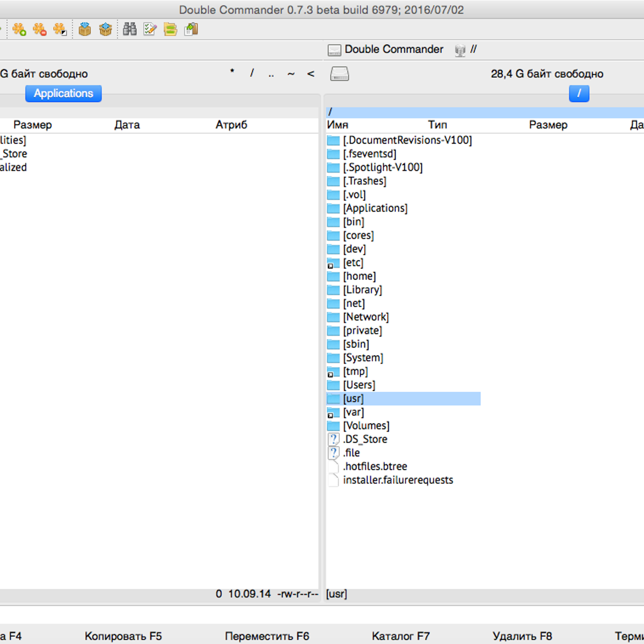Click the Переместить F6 button
This screenshot has height=644, width=644.
(267, 636)
